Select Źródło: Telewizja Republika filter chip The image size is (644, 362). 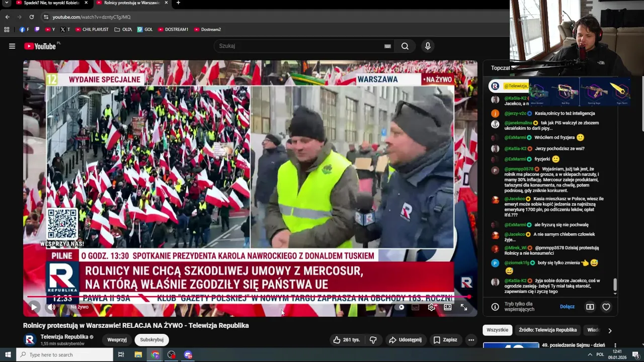click(x=548, y=330)
